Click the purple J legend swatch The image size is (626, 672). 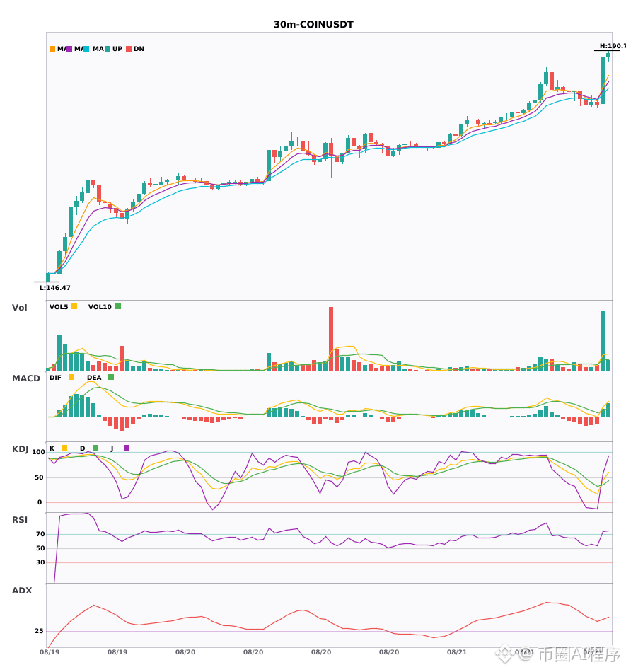point(127,448)
